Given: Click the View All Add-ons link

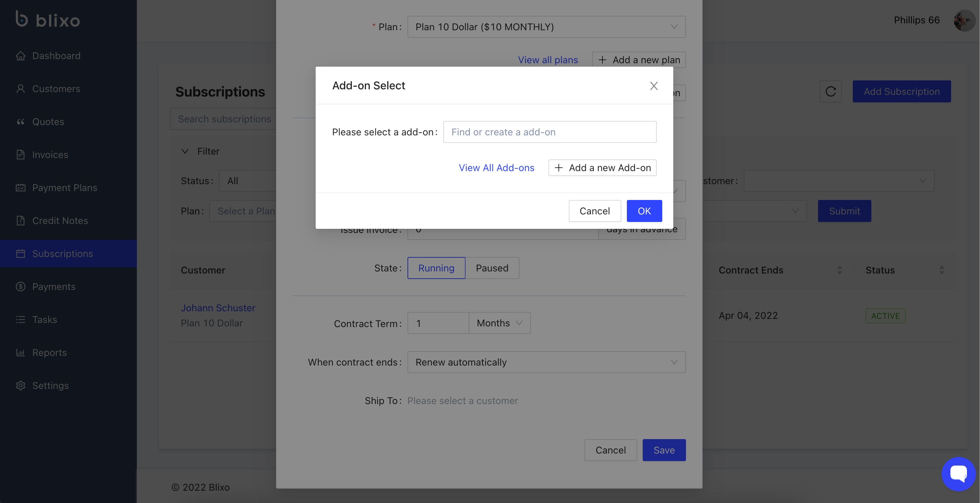Looking at the screenshot, I should click(496, 168).
